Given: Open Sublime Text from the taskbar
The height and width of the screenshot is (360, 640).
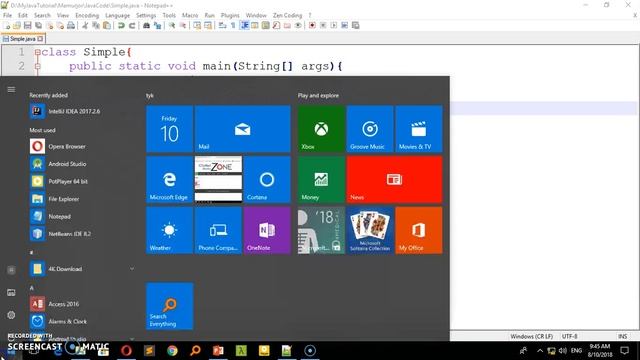Looking at the screenshot, I should (149, 351).
